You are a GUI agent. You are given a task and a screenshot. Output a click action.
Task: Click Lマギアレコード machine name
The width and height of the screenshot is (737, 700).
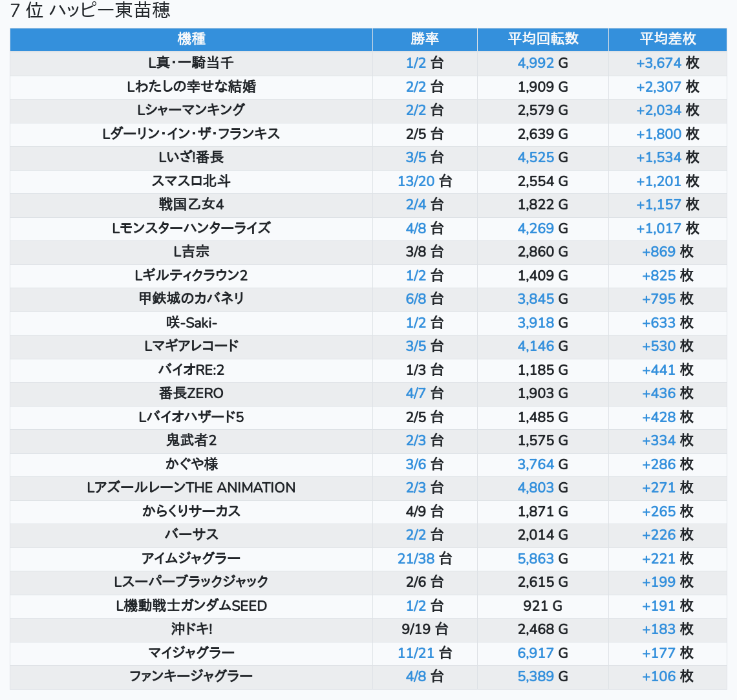pos(191,346)
